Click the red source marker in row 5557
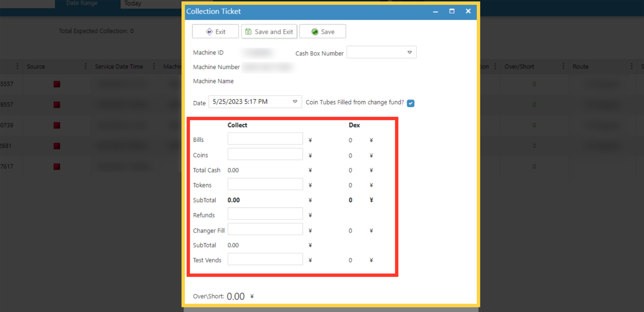644x312 pixels. point(57,84)
